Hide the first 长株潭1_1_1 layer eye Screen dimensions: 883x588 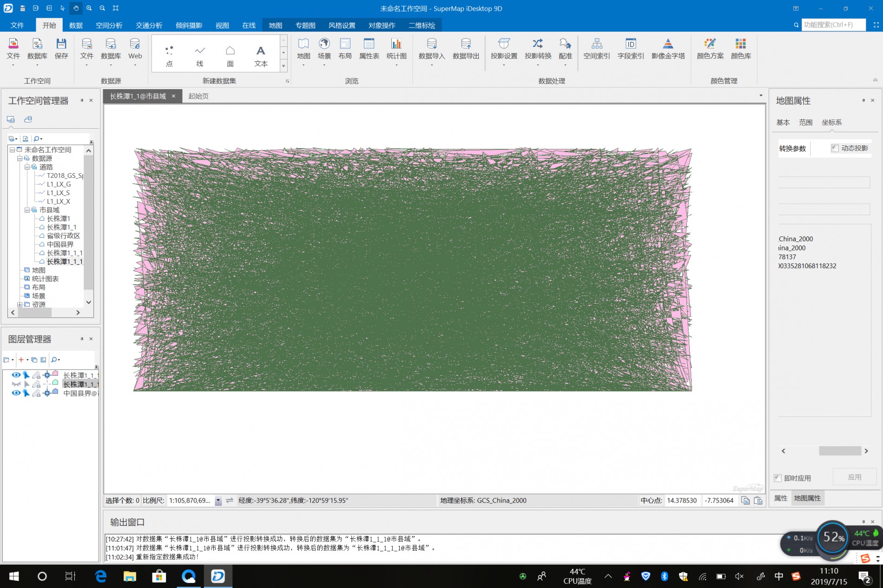[x=16, y=375]
